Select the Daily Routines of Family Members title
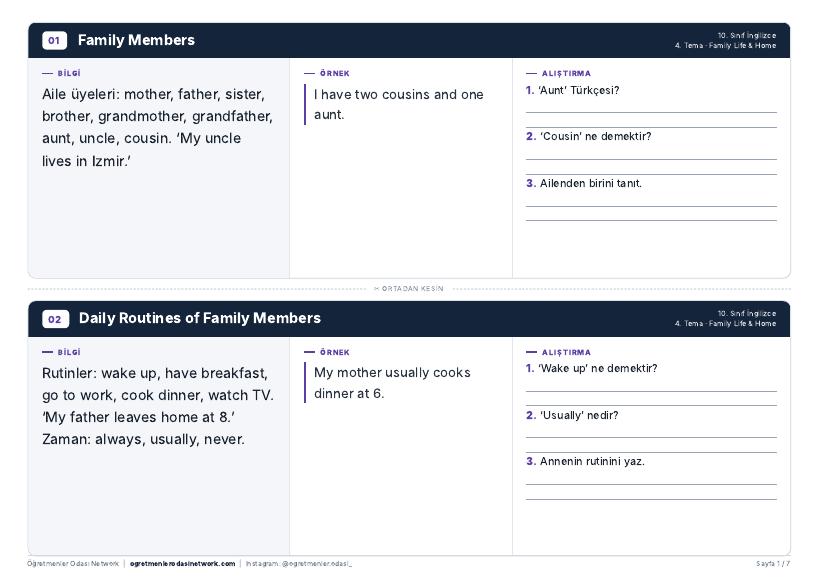The width and height of the screenshot is (819, 579). [200, 318]
